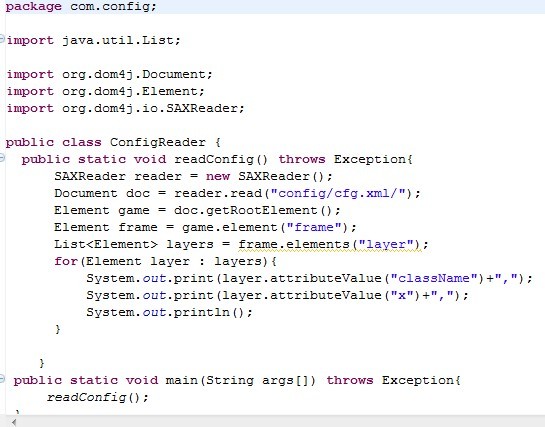Click the java.util.List import line

point(93,40)
